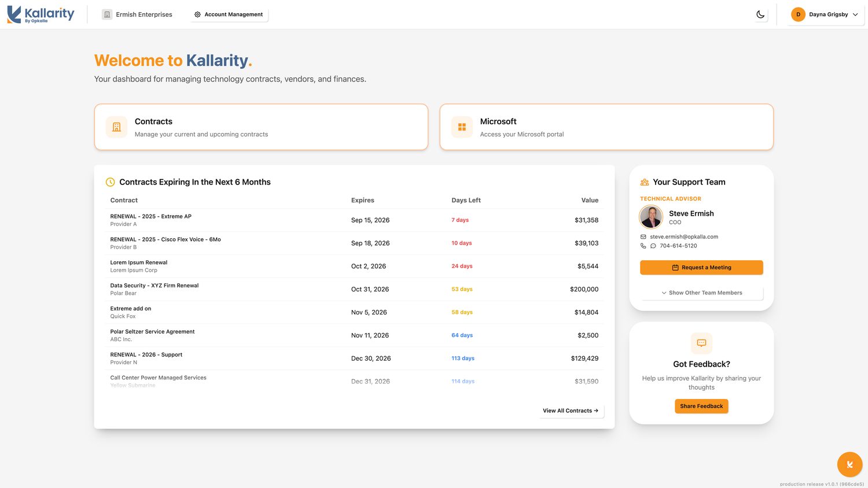Open Data Security - XYZ Firm Renewal
The height and width of the screenshot is (488, 868).
(x=354, y=289)
